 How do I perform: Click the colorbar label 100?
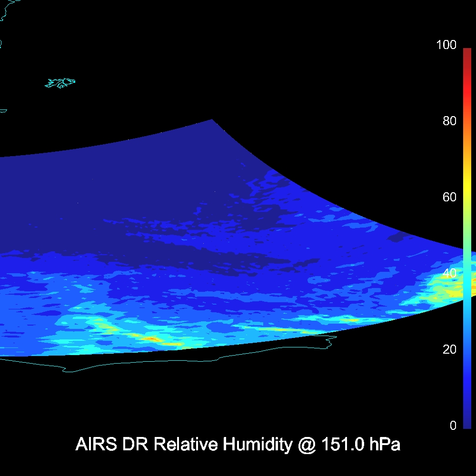pos(446,45)
